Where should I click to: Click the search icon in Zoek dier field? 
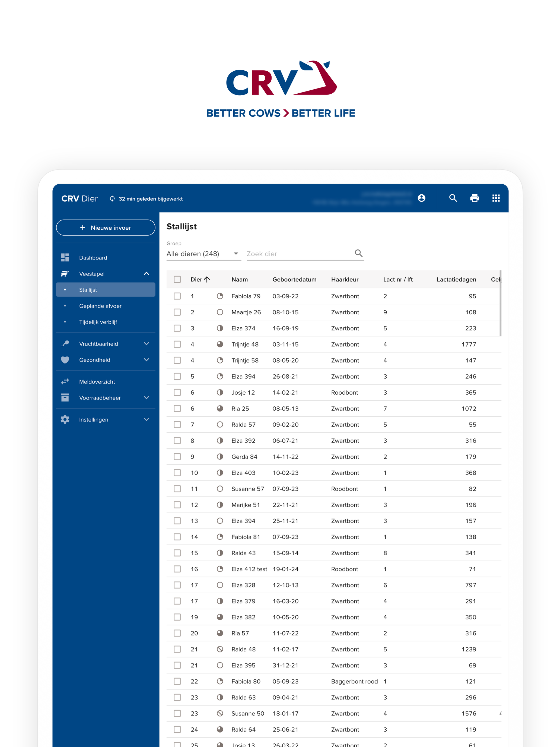coord(358,253)
